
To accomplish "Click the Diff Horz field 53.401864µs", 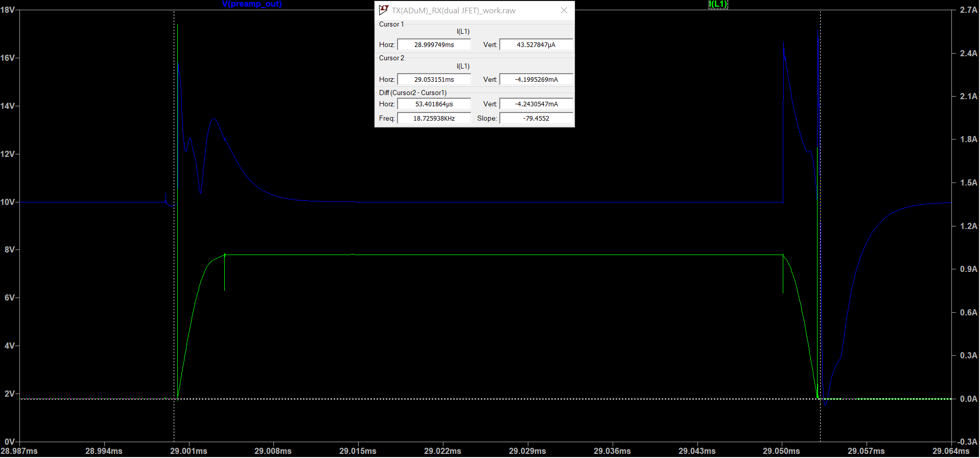I will coord(434,104).
